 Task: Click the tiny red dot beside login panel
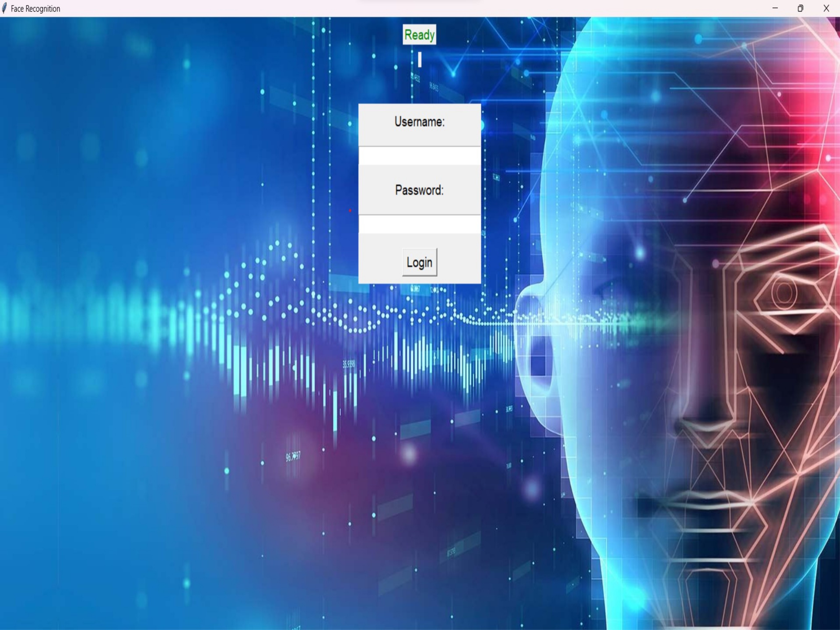tap(350, 210)
